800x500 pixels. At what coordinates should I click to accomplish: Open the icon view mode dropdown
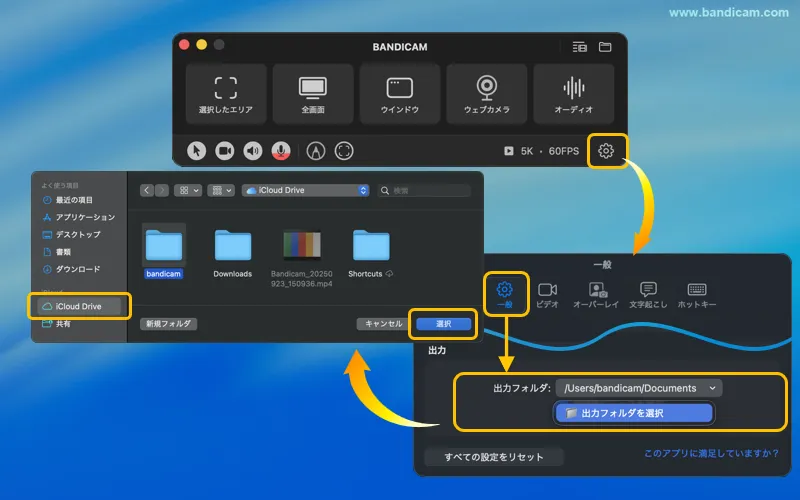(188, 190)
